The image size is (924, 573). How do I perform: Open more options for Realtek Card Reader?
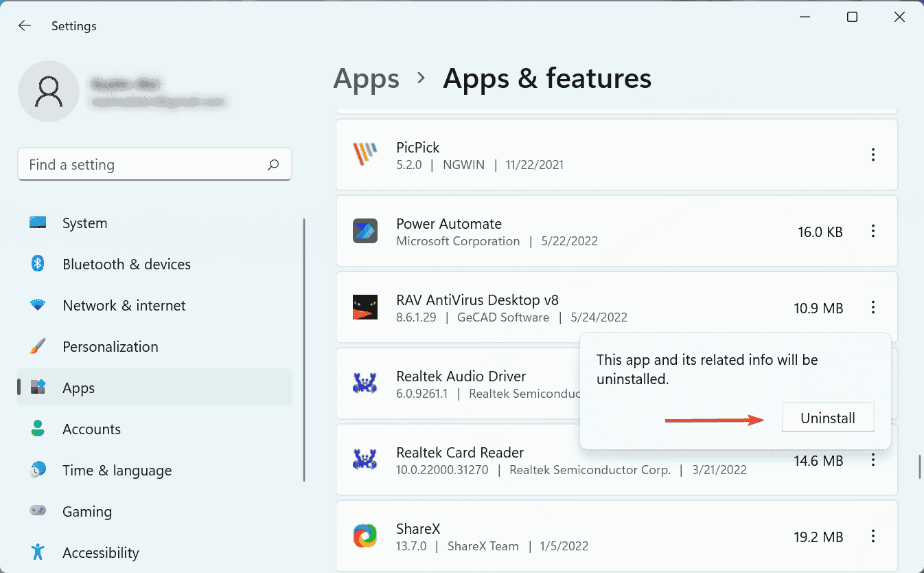pyautogui.click(x=873, y=459)
